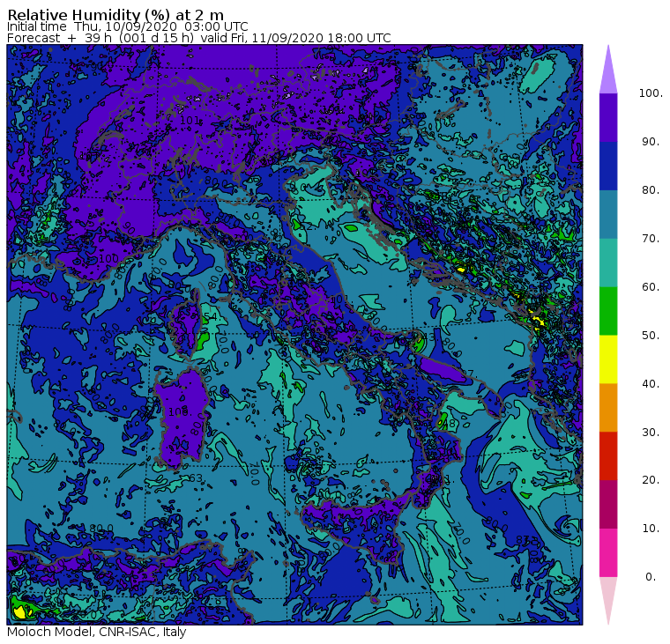Click the steel blue 70–80% legend band

tap(608, 214)
